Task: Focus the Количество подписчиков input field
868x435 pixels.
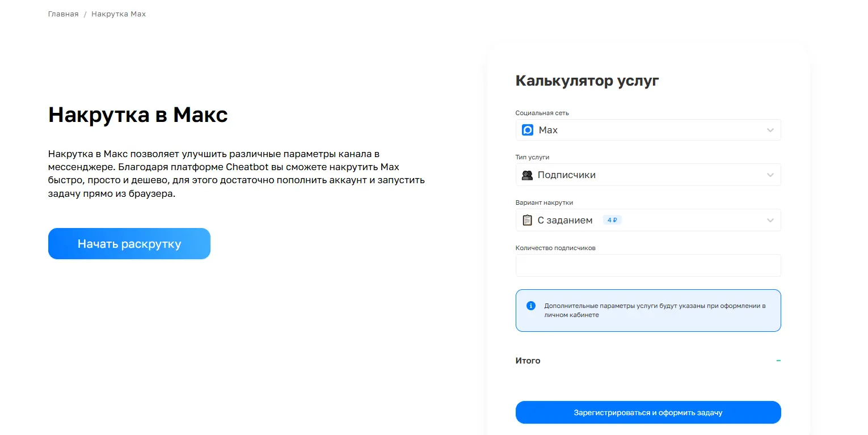Action: tap(648, 265)
